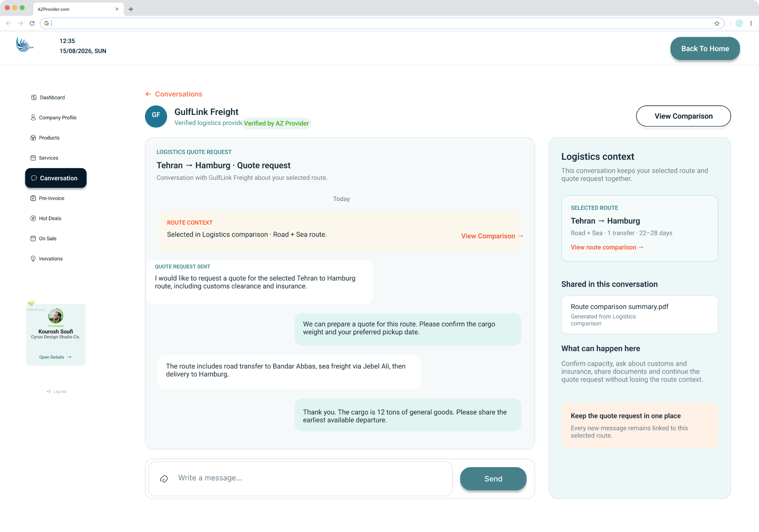Click the GF avatar of GulfLink Freight

click(156, 116)
